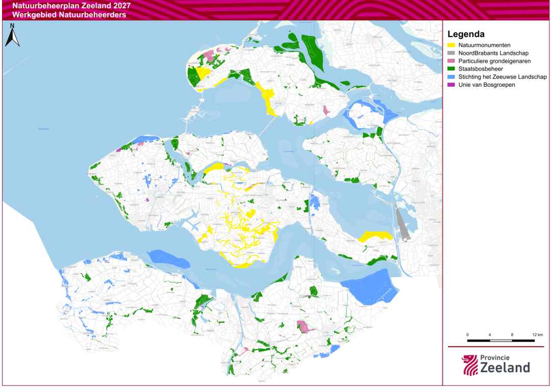The width and height of the screenshot is (552, 392).
Task: Click the 'Unie van Bosgroepen' legend label
Action: (x=487, y=85)
